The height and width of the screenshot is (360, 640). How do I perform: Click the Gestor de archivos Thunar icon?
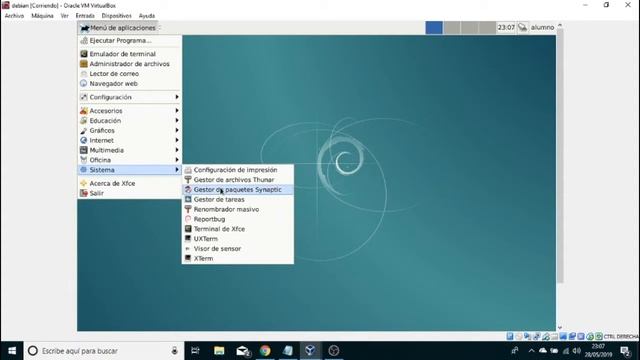point(188,180)
